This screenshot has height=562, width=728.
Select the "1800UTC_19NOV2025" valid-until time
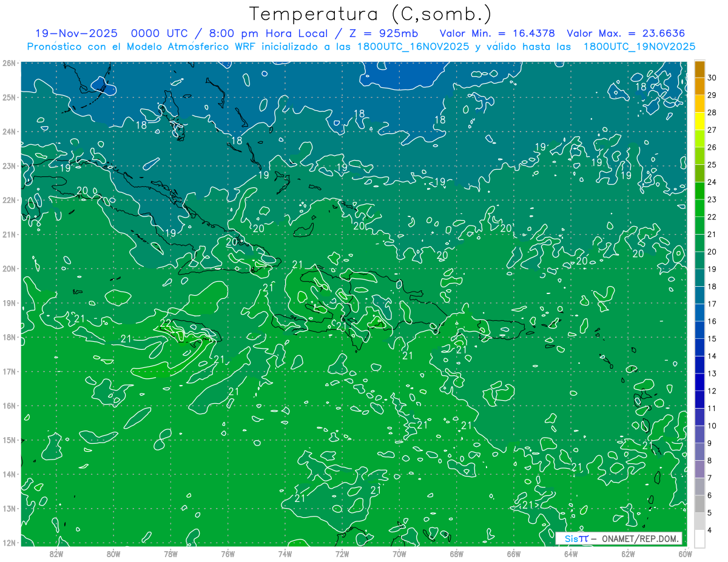(639, 47)
